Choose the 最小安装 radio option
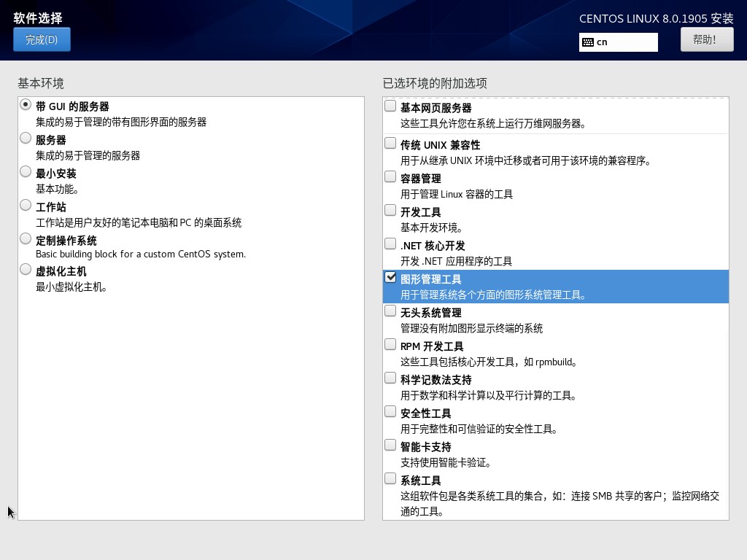The width and height of the screenshot is (747, 560). (26, 171)
